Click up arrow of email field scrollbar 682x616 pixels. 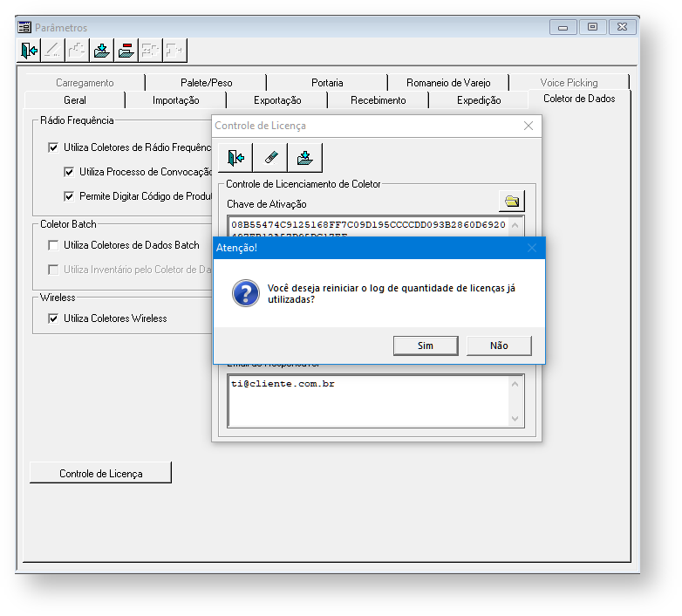point(515,384)
